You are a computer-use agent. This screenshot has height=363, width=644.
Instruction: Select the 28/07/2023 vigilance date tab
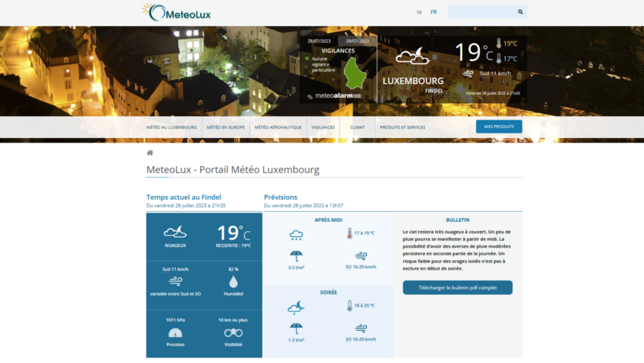(x=318, y=41)
